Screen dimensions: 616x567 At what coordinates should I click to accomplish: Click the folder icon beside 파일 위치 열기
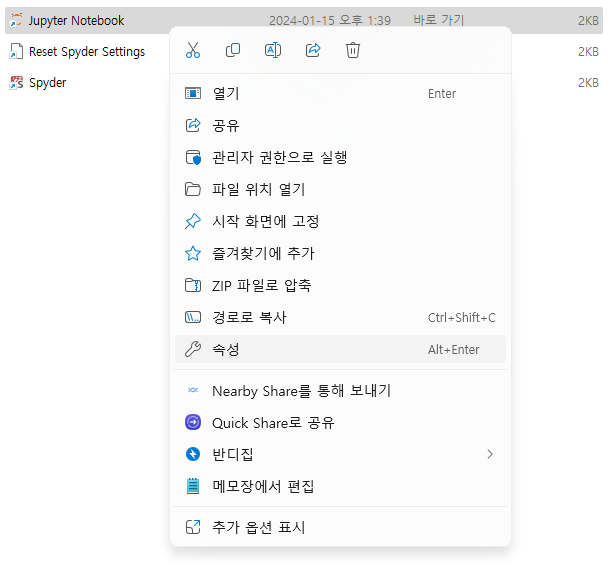pos(193,189)
